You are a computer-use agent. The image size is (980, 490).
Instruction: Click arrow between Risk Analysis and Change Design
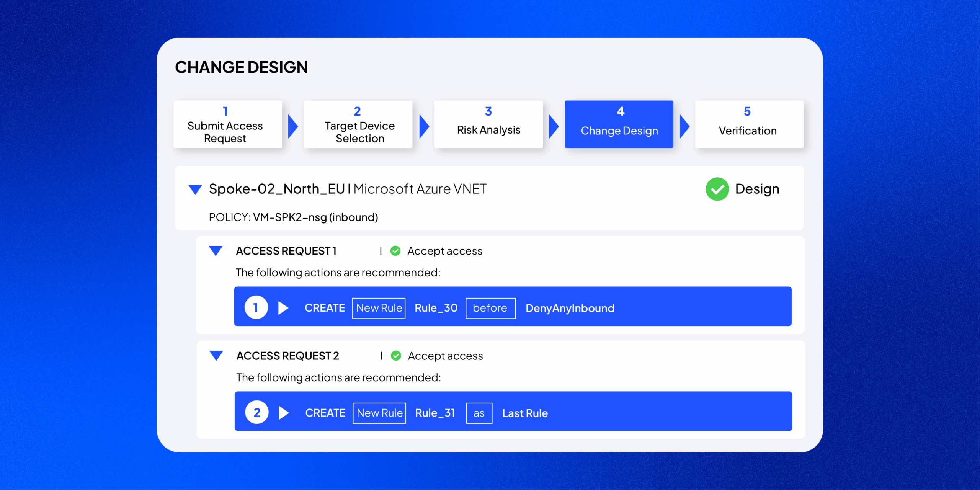coord(553,126)
